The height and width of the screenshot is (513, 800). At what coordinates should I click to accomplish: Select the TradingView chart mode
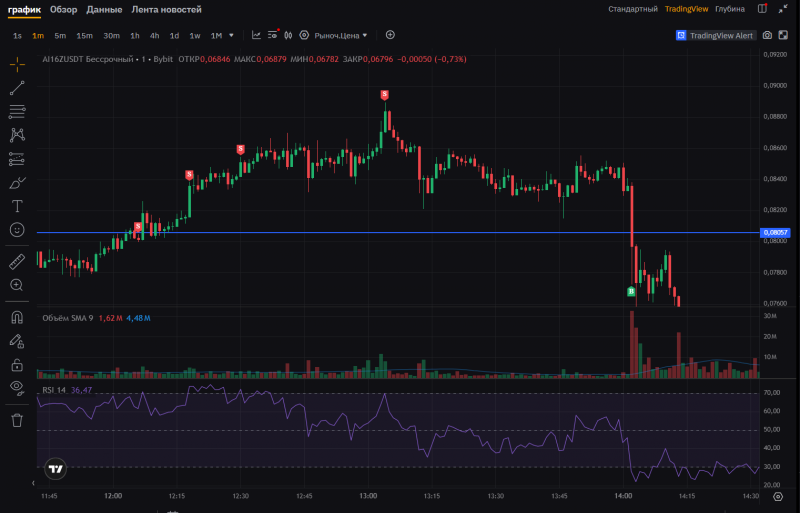686,9
